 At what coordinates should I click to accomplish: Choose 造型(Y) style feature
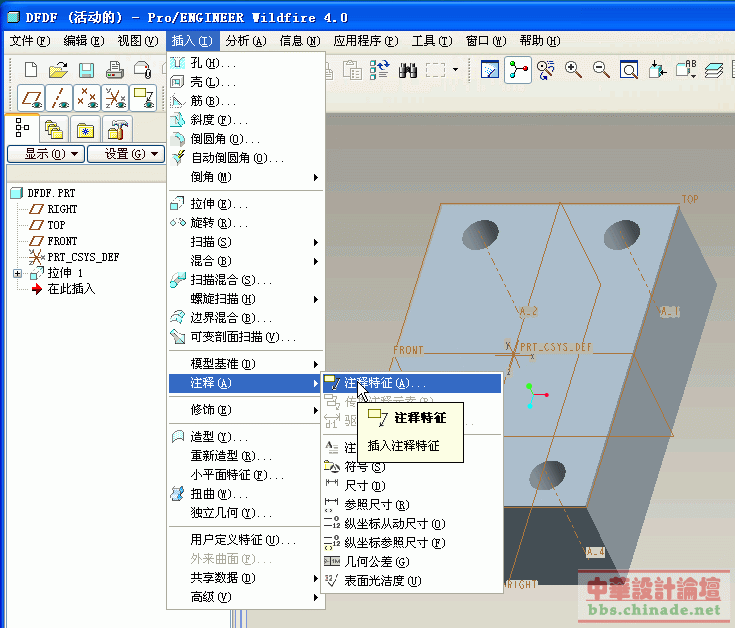(246, 437)
